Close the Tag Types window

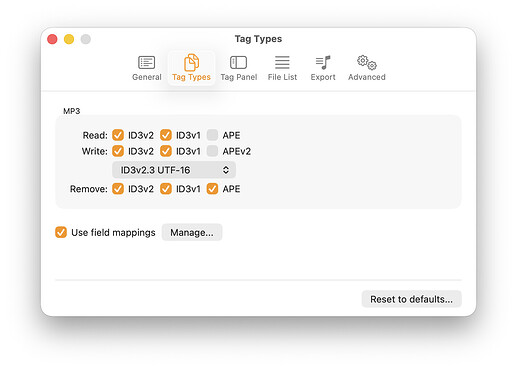tap(52, 39)
